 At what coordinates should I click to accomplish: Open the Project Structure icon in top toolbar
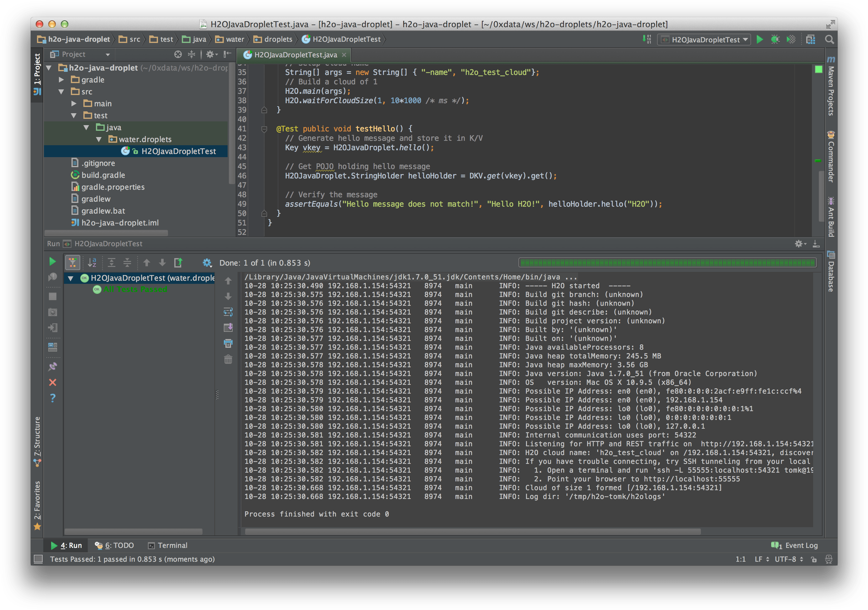(x=810, y=39)
